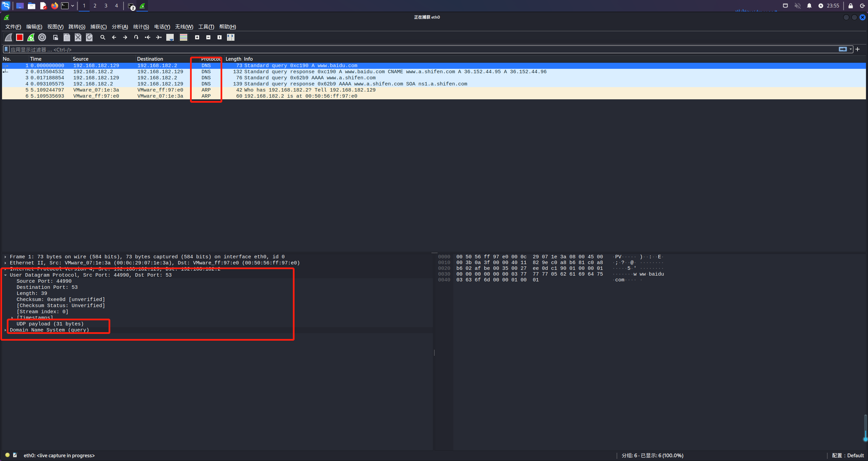Click the display filter input field
This screenshot has height=461, width=868.
click(407, 49)
